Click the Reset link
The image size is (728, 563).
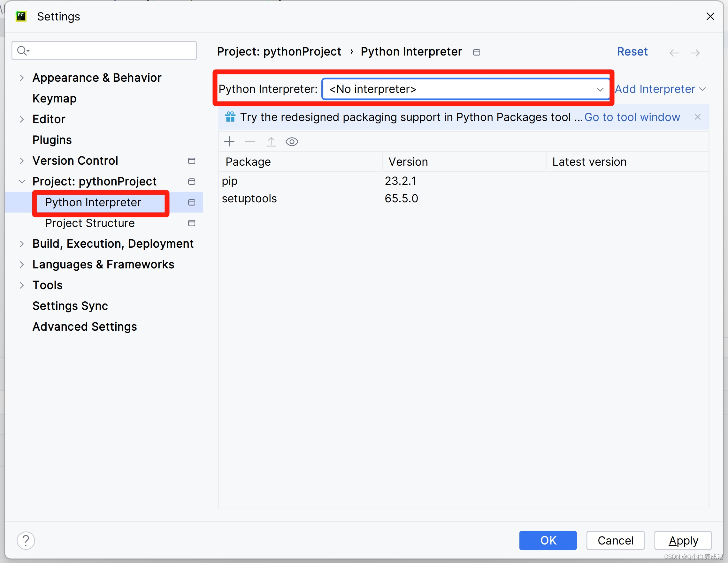(632, 52)
